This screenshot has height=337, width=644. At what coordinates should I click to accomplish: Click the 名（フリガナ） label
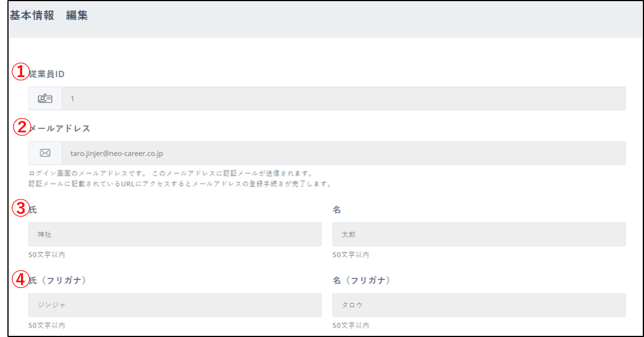[x=361, y=281]
